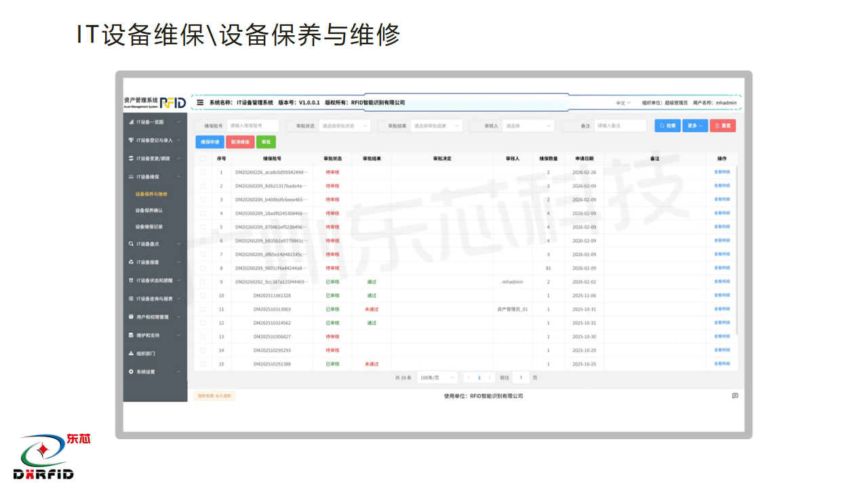Open the 更多 dropdown button
Viewport: 868px width, 488px height.
click(695, 125)
